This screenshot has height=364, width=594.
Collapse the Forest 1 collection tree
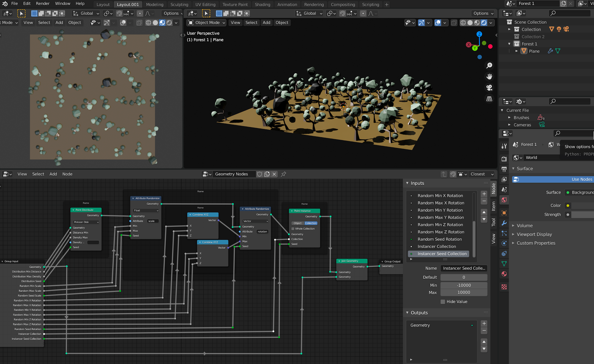(509, 44)
